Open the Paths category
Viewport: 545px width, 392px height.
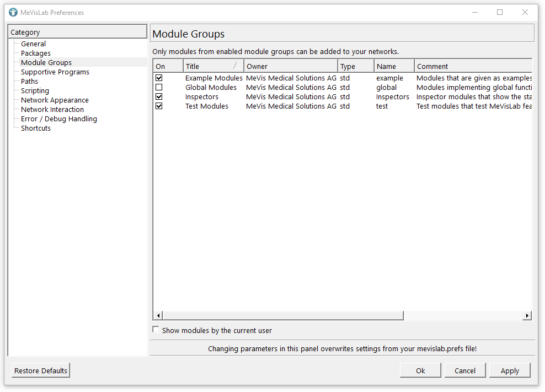[29, 82]
